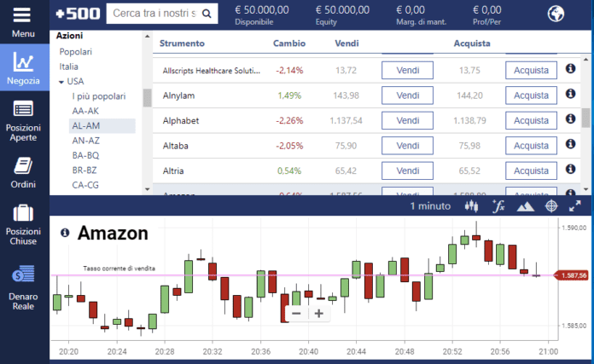Click Acquista for Altaba

point(531,146)
